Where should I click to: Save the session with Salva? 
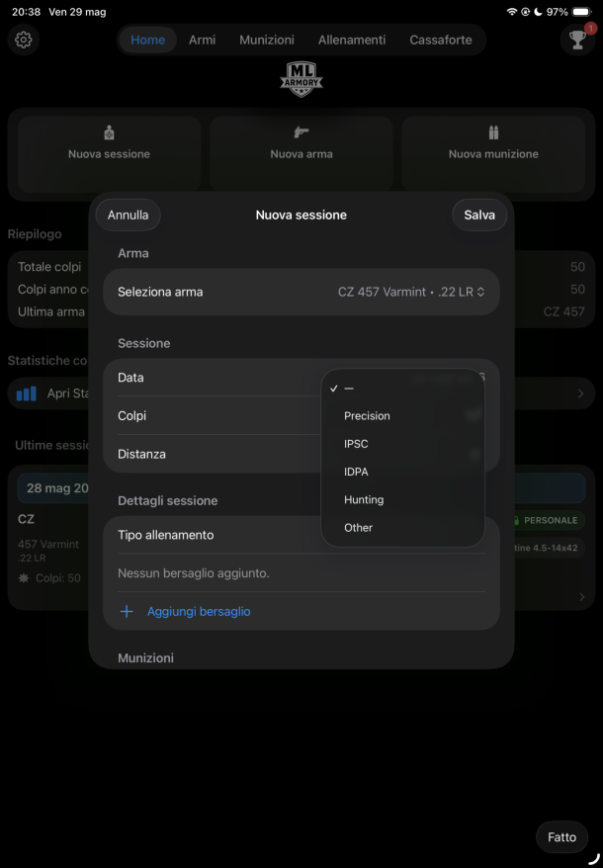479,215
